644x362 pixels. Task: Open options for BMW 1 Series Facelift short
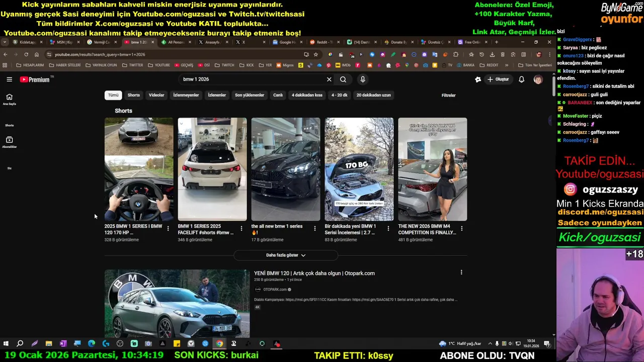click(242, 229)
